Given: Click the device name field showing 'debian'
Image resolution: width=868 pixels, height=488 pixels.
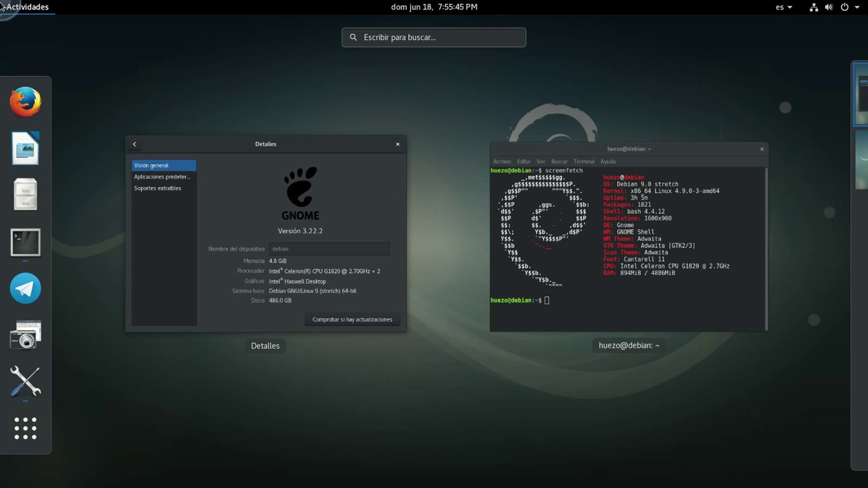Looking at the screenshot, I should point(329,248).
